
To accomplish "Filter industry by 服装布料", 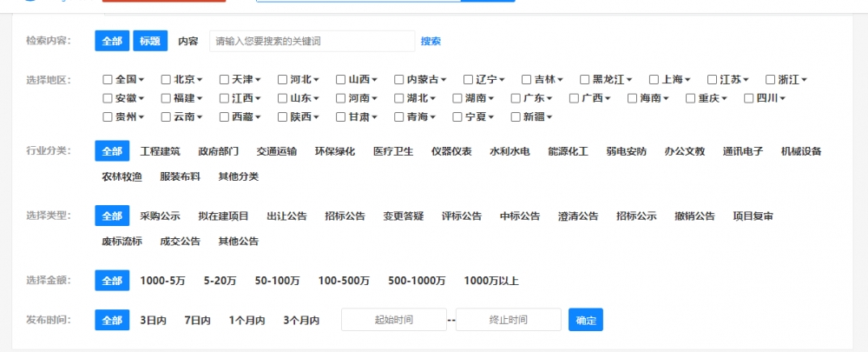I will tap(180, 176).
